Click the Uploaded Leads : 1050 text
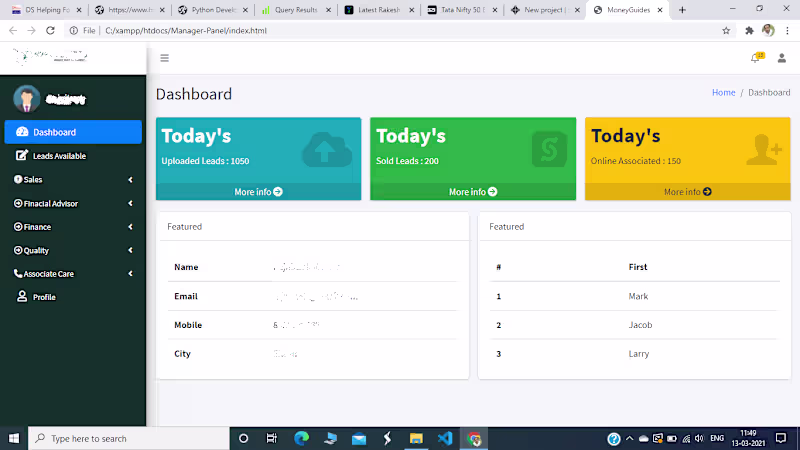The width and height of the screenshot is (800, 450). click(205, 161)
